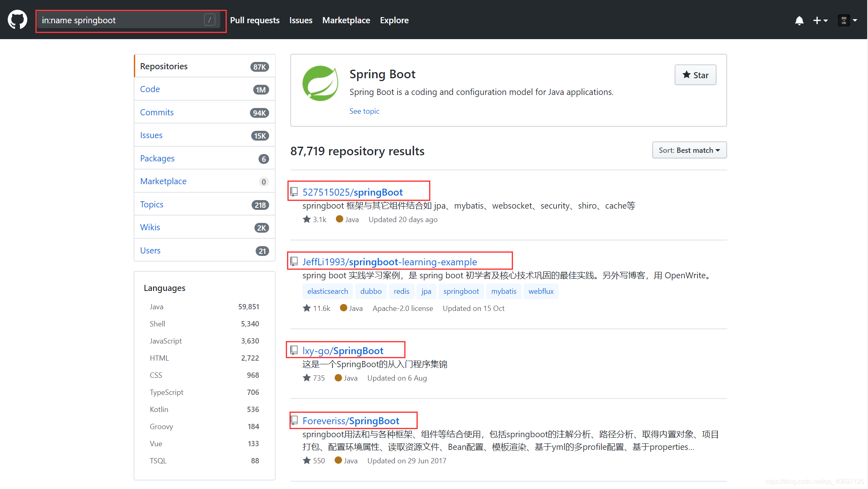
Task: Open the See topic link
Action: 364,111
